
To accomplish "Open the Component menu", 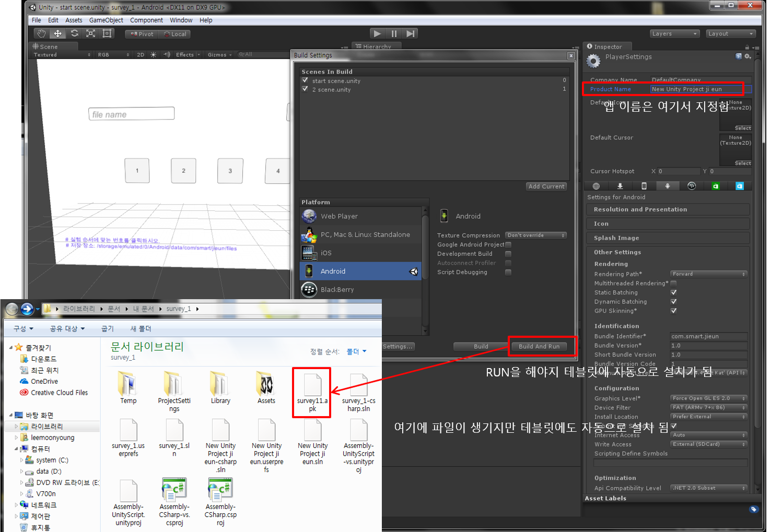I will coord(146,20).
